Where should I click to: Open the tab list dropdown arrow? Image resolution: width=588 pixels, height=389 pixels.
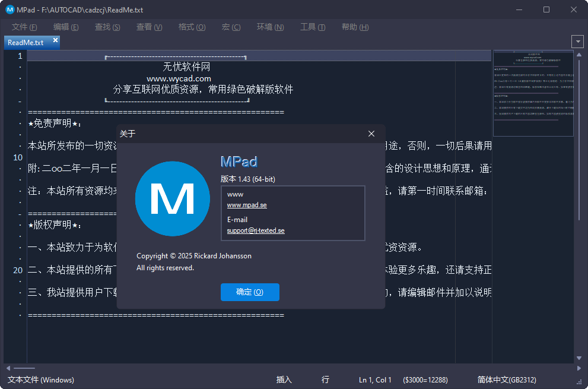(x=578, y=41)
